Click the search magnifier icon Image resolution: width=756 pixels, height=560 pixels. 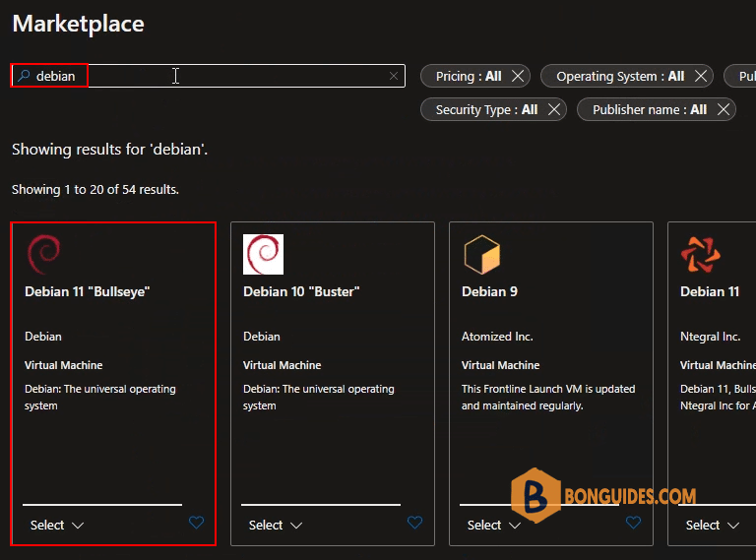[24, 76]
